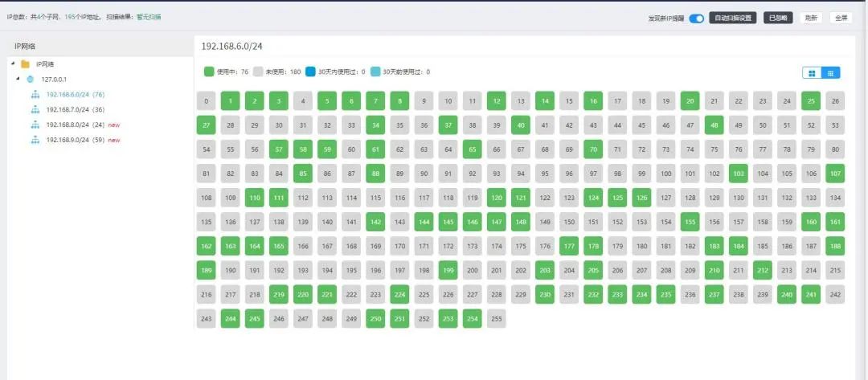
Task: Click in-use IP cell 165
Action: [279, 246]
